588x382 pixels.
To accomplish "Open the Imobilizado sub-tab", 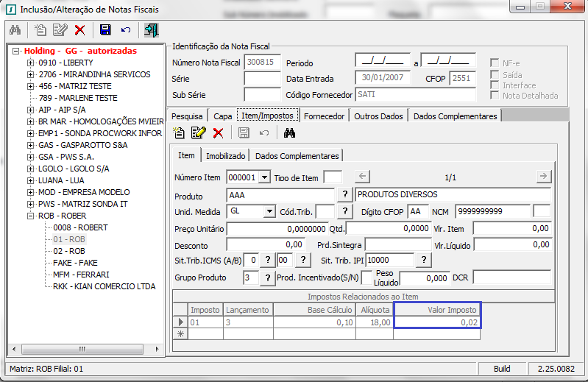I will coord(225,156).
